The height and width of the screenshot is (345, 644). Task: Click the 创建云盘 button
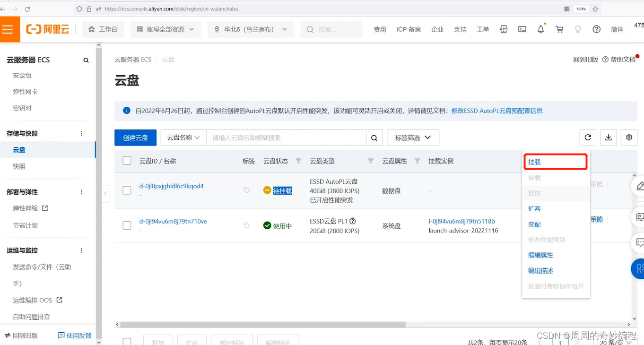tap(135, 138)
